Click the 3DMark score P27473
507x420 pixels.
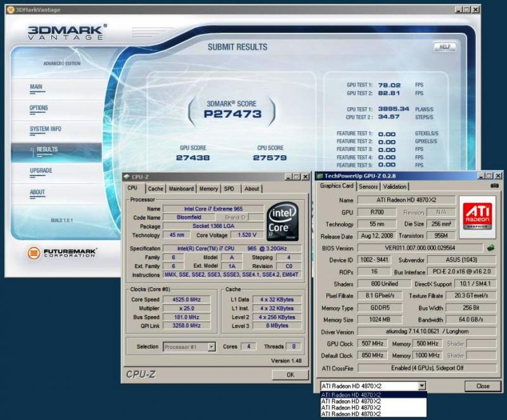point(233,114)
